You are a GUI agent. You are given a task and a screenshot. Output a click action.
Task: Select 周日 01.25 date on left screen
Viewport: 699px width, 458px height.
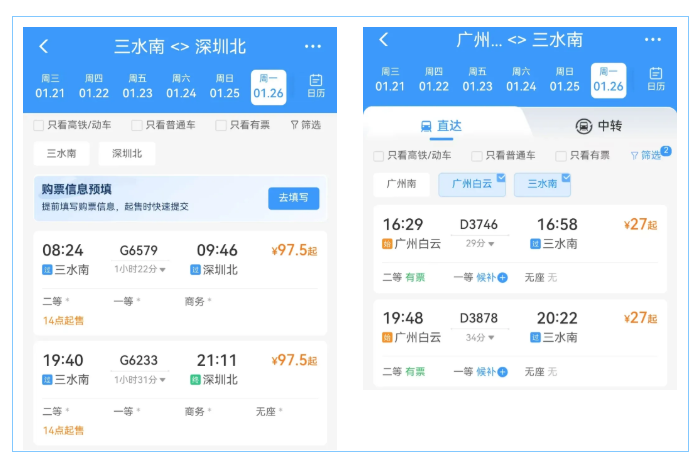(x=225, y=86)
